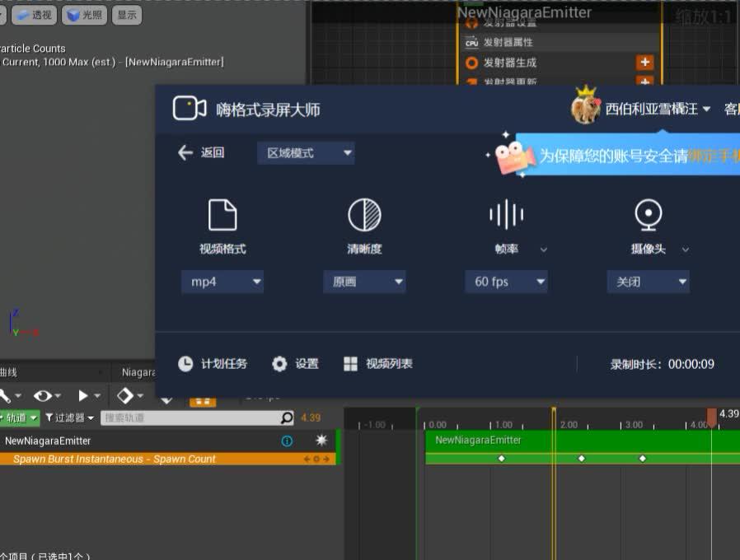
Task: Select the keyframe diamond past 3.00
Action: coord(642,458)
